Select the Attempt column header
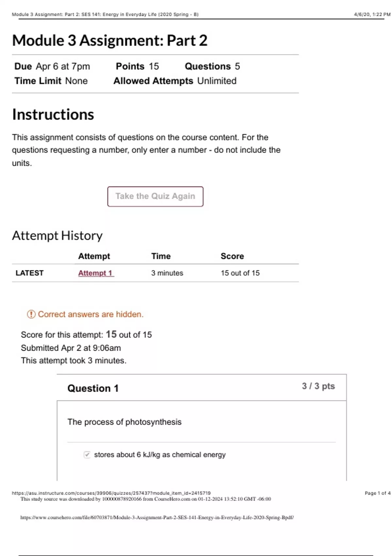392x556 pixels. click(x=94, y=256)
